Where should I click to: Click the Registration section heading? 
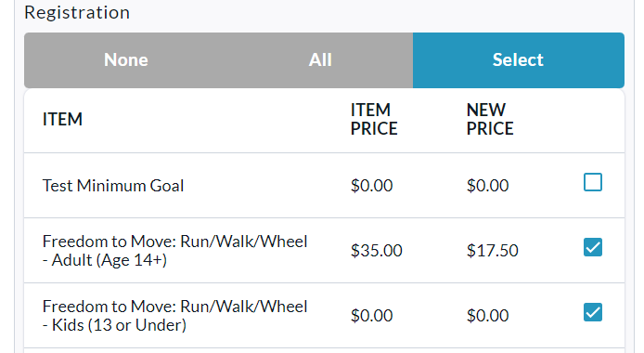tap(77, 12)
